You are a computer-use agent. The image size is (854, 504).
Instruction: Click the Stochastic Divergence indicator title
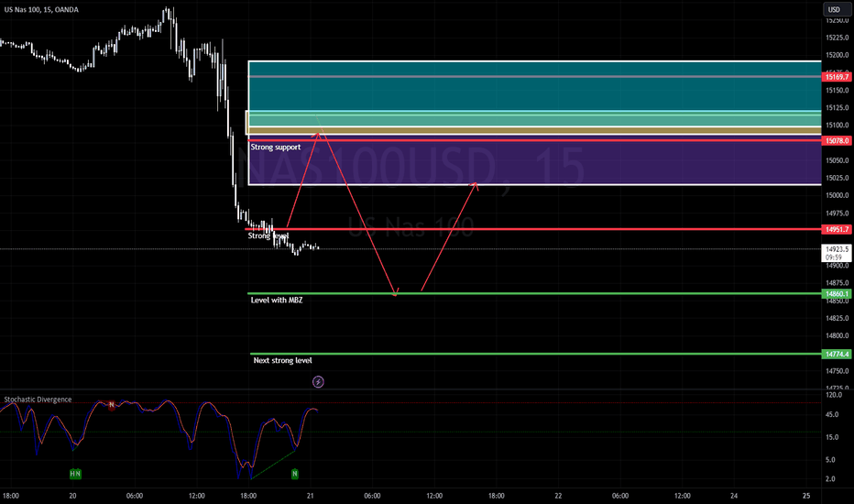point(38,400)
